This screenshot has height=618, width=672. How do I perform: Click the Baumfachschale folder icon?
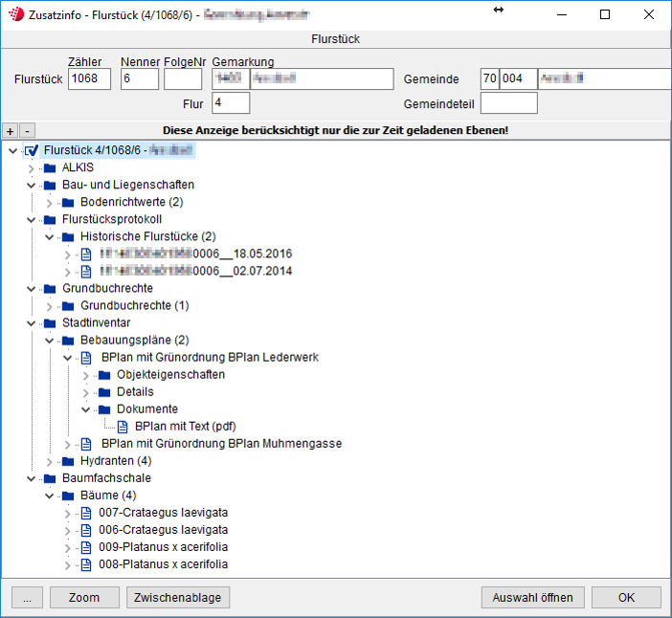50,478
